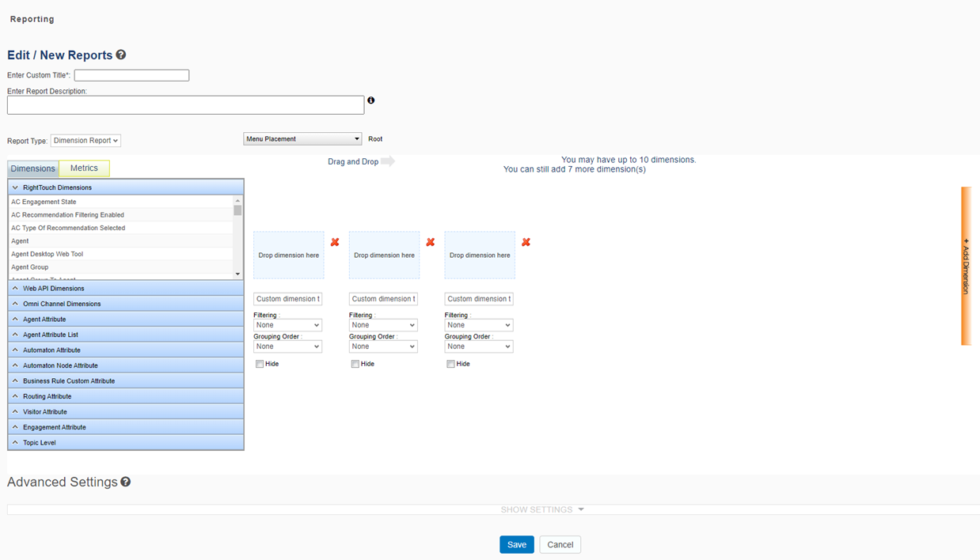Click the Advanced Settings help icon
The image size is (980, 560).
coord(126,482)
